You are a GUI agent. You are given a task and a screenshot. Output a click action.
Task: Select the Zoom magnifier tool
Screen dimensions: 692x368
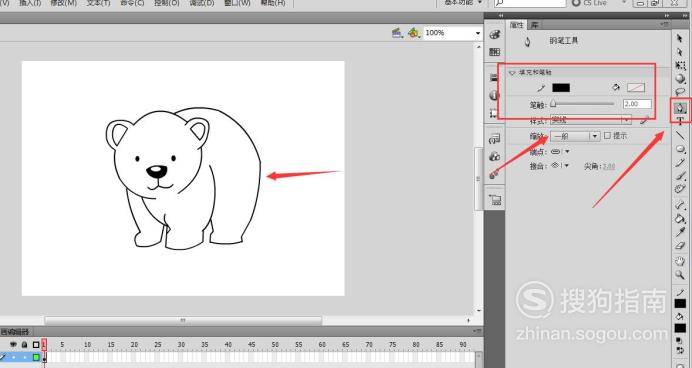[680, 274]
